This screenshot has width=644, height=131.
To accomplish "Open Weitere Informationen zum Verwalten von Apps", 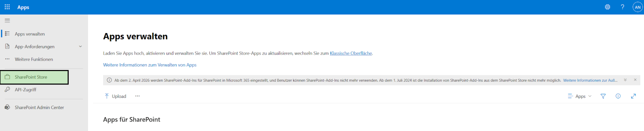I will tap(150, 65).
